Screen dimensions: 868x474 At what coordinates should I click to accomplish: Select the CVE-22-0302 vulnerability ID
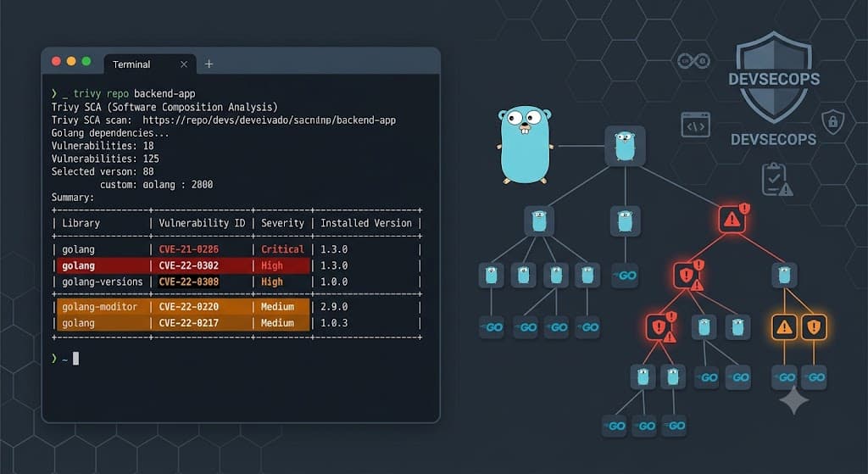tap(188, 265)
